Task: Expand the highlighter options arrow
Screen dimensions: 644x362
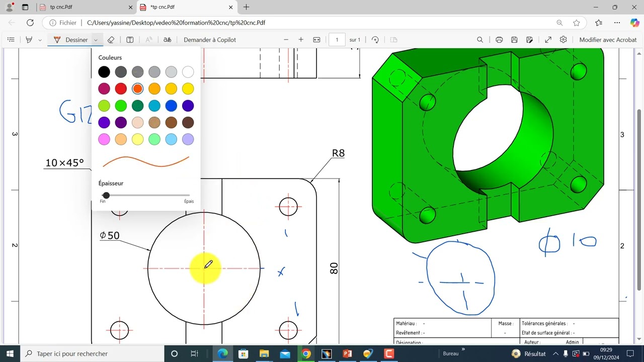Action: coord(40,40)
